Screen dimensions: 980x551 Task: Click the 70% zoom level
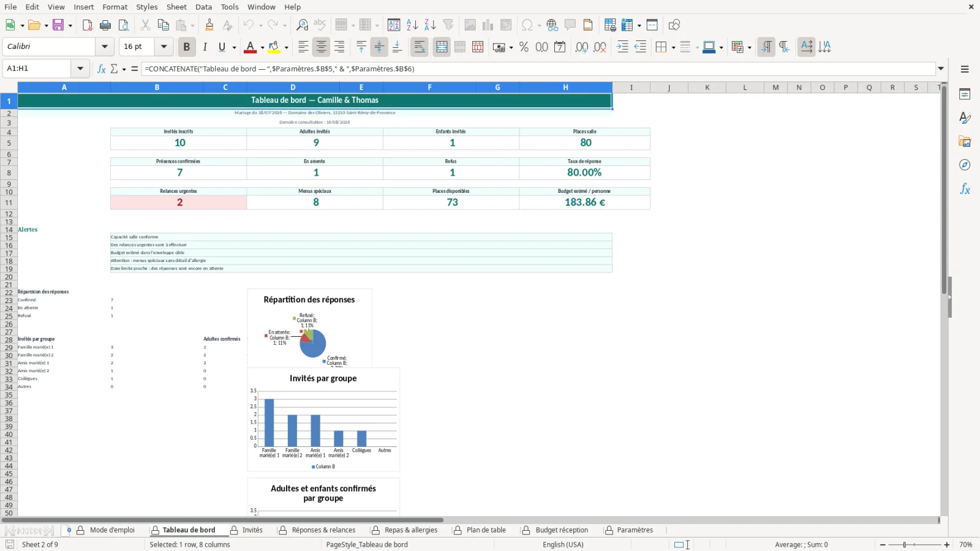(x=966, y=544)
